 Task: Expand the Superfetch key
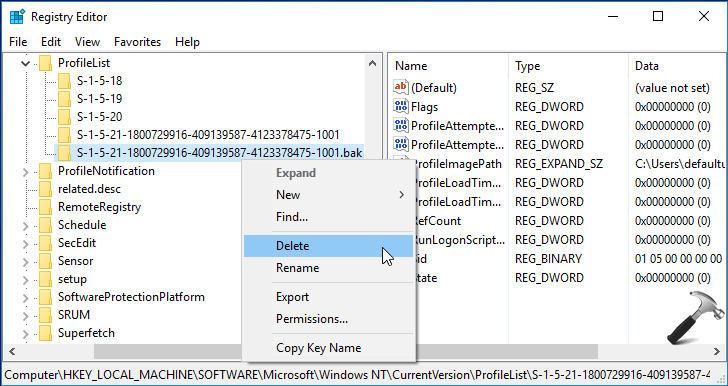26,334
